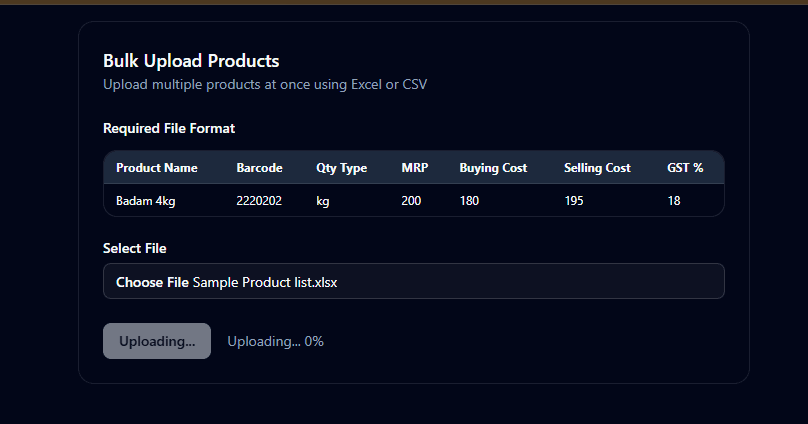Image resolution: width=808 pixels, height=424 pixels.
Task: Click the disabled Uploading... button
Action: [157, 341]
